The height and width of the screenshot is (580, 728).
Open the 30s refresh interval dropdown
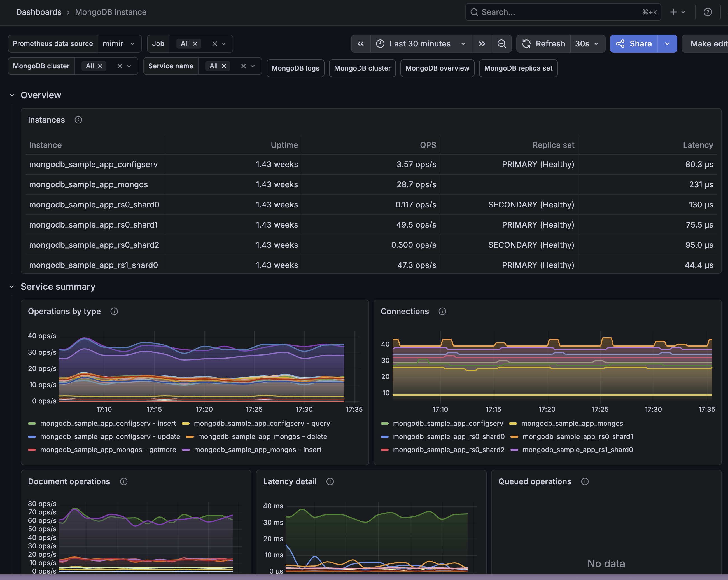click(587, 44)
